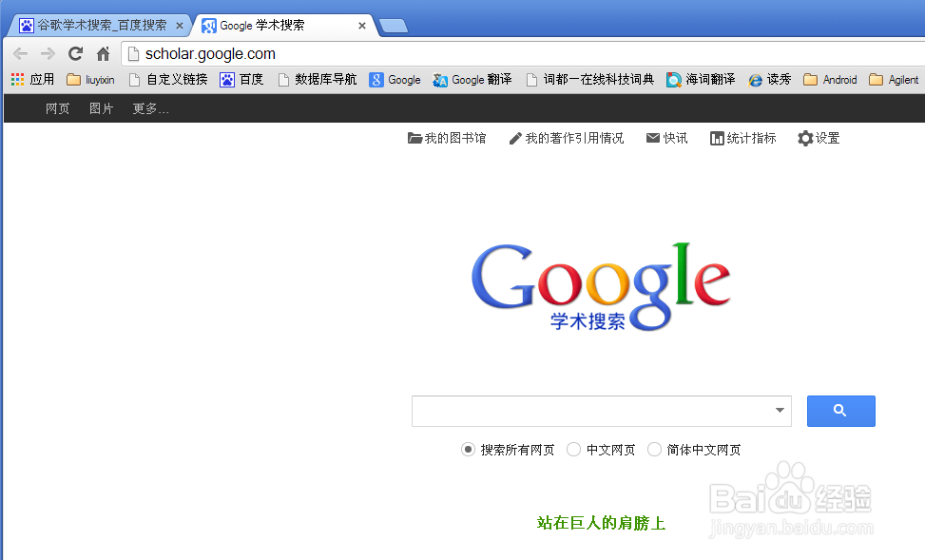Click the Google 学术搜索 logo
Screen dimensions: 925x560
(601, 287)
